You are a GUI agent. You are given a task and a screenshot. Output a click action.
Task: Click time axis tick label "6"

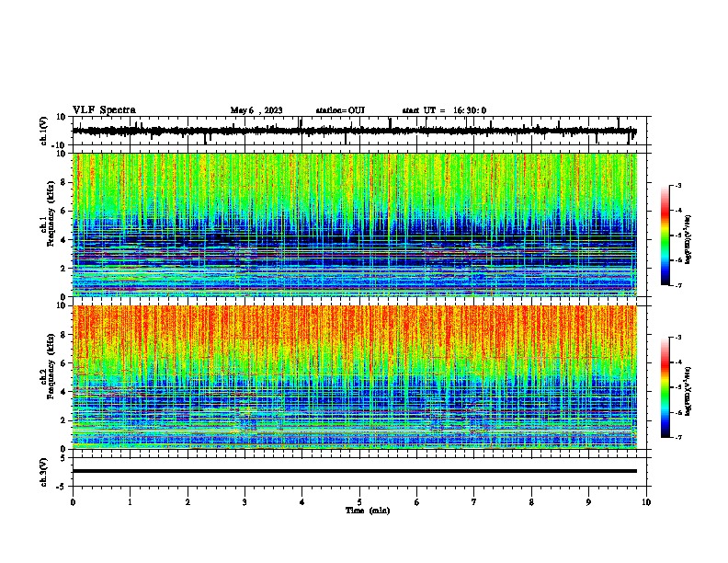click(x=417, y=502)
